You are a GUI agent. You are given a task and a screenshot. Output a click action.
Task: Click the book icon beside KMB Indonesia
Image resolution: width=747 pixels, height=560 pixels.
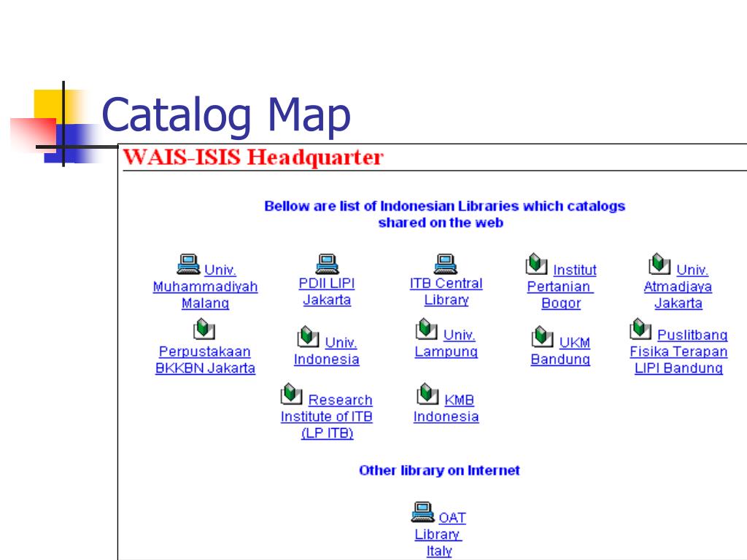point(427,394)
